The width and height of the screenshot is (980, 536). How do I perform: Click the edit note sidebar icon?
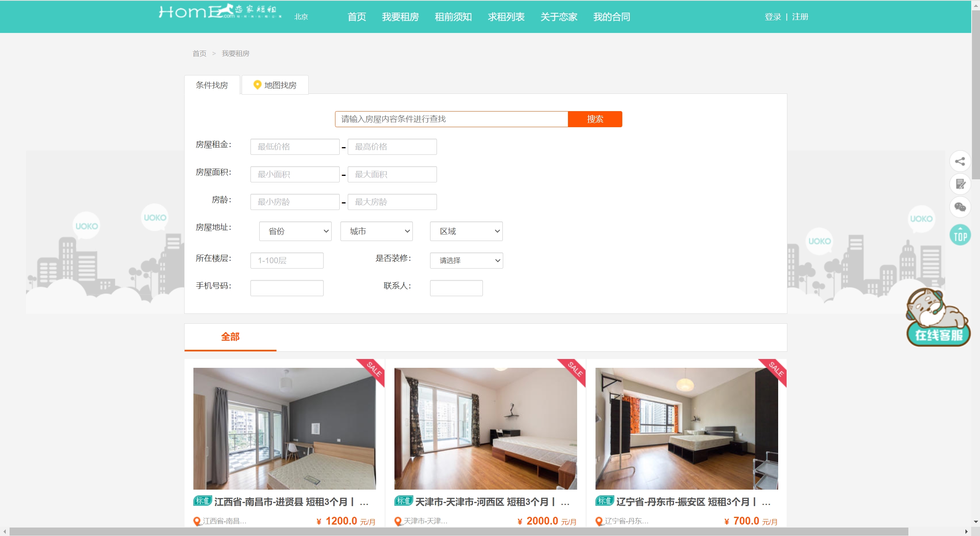coord(960,184)
